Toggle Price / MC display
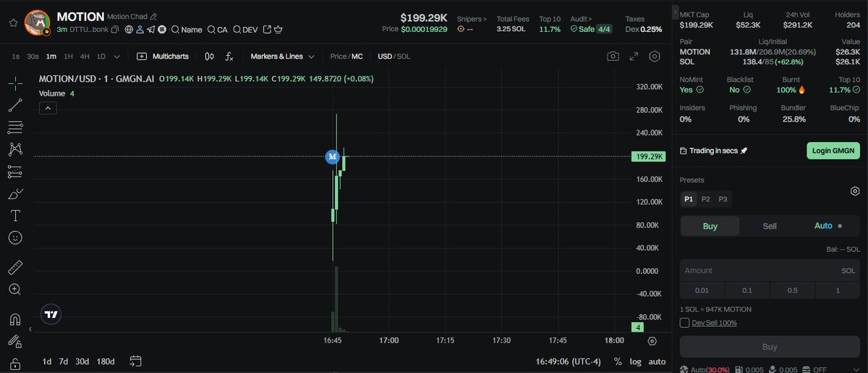Screen dimensions: 868x373 pos(346,56)
